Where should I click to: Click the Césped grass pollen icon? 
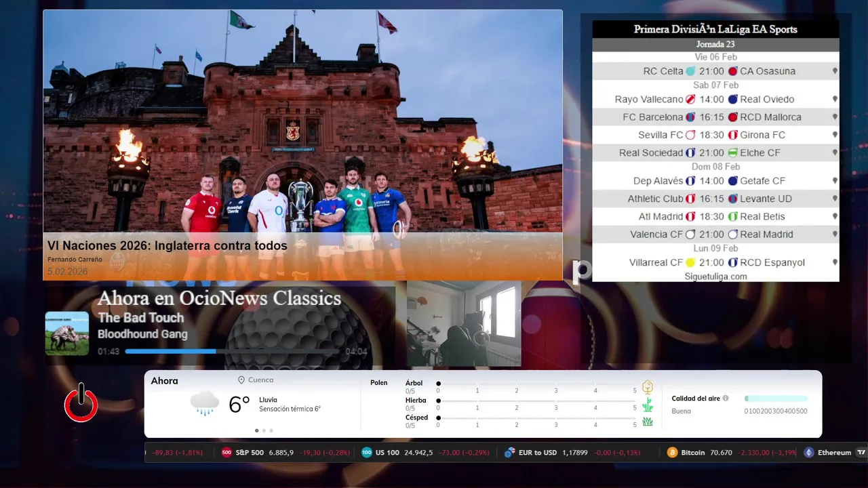pos(648,422)
